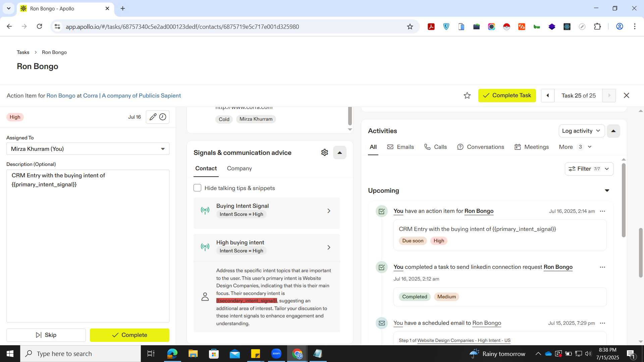The width and height of the screenshot is (644, 362).
Task: Open Signals settings gear icon
Action: point(324,153)
